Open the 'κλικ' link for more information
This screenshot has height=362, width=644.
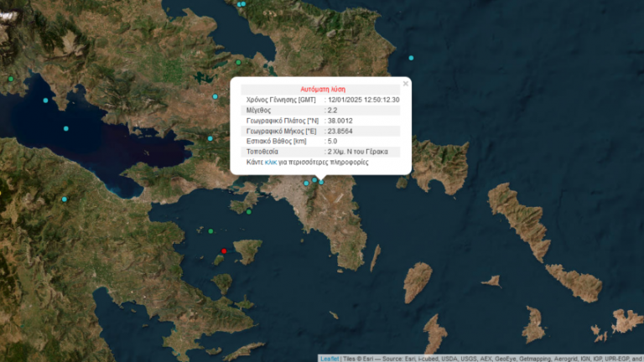click(x=270, y=163)
